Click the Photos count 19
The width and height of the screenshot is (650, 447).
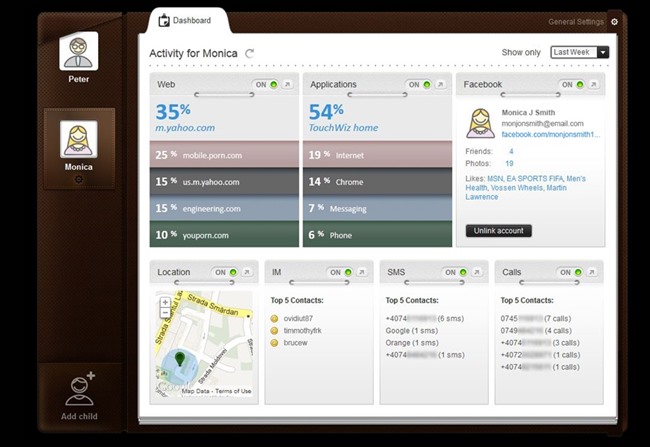pyautogui.click(x=509, y=163)
